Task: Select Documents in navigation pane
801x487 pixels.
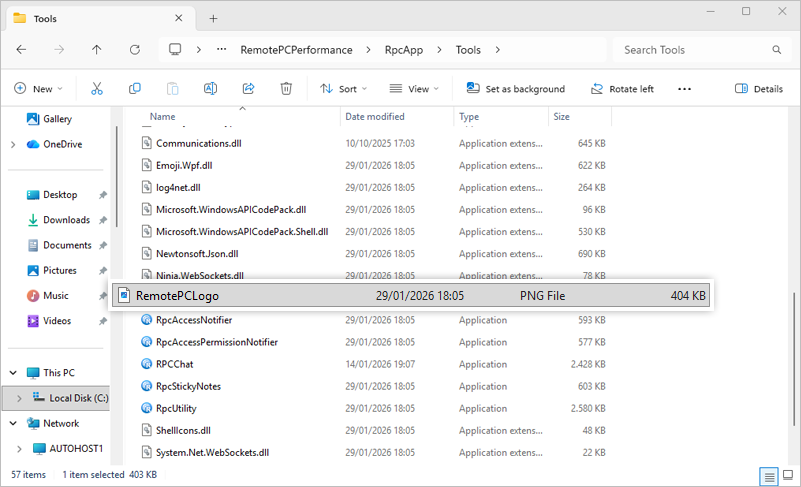Action: [x=59, y=245]
